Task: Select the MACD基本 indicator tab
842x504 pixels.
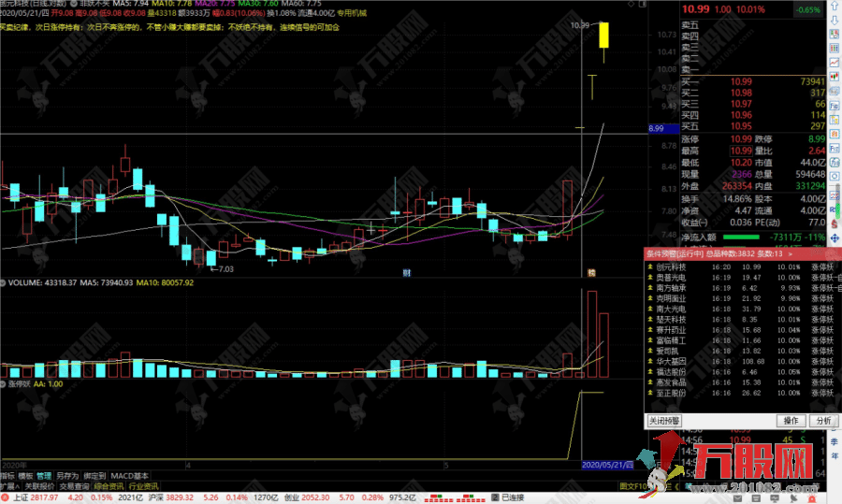Action: tap(129, 476)
